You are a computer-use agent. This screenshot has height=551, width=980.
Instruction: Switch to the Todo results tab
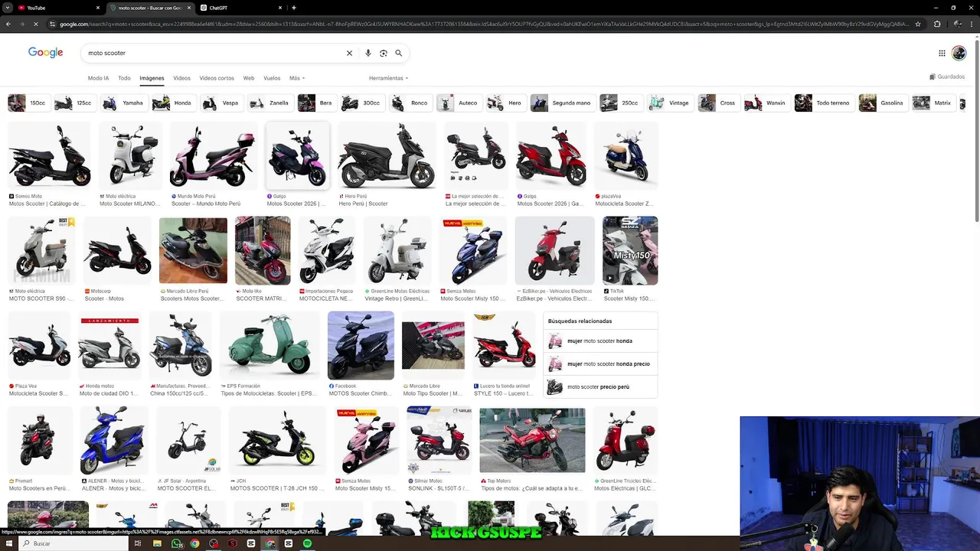(124, 78)
